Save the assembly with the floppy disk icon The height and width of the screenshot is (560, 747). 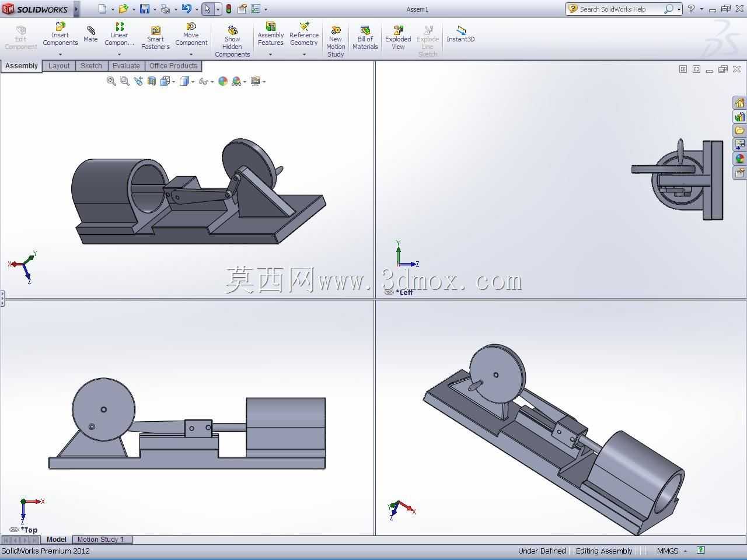click(x=145, y=9)
